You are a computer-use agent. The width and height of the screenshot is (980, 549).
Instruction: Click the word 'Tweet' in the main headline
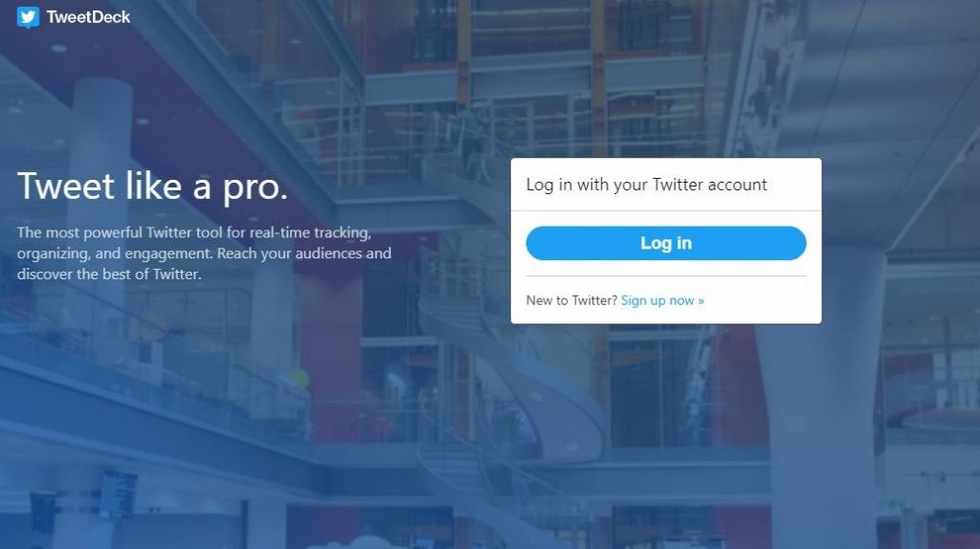pos(66,187)
